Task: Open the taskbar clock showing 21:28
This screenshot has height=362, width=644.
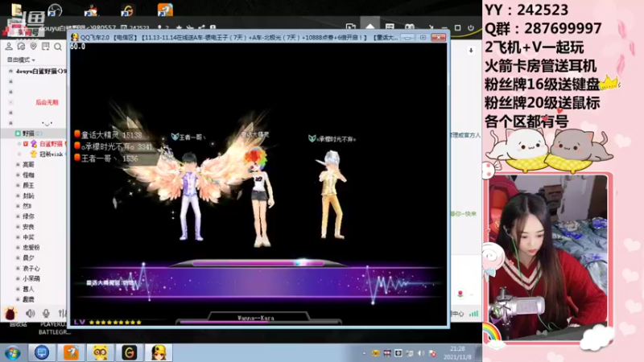Action: pyautogui.click(x=457, y=353)
